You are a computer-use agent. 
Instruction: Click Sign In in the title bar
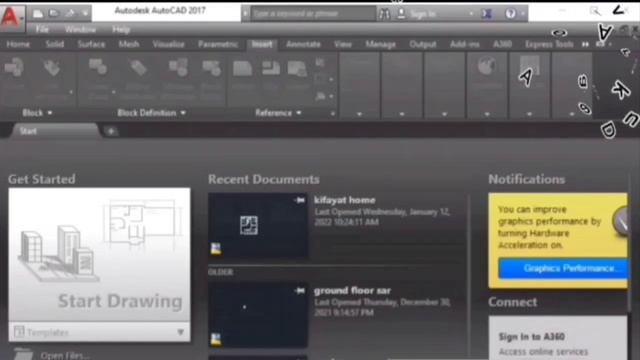click(x=422, y=14)
